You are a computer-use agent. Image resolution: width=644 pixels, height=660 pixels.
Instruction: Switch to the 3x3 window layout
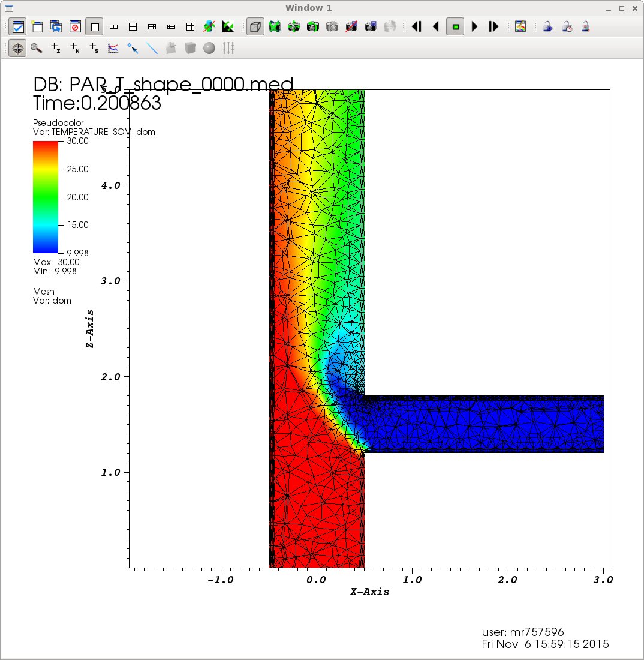pos(190,27)
